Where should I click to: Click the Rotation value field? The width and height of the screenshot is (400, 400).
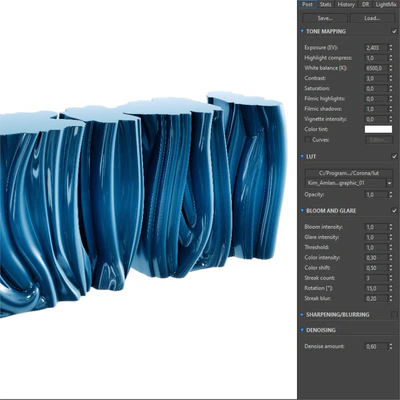coord(376,288)
